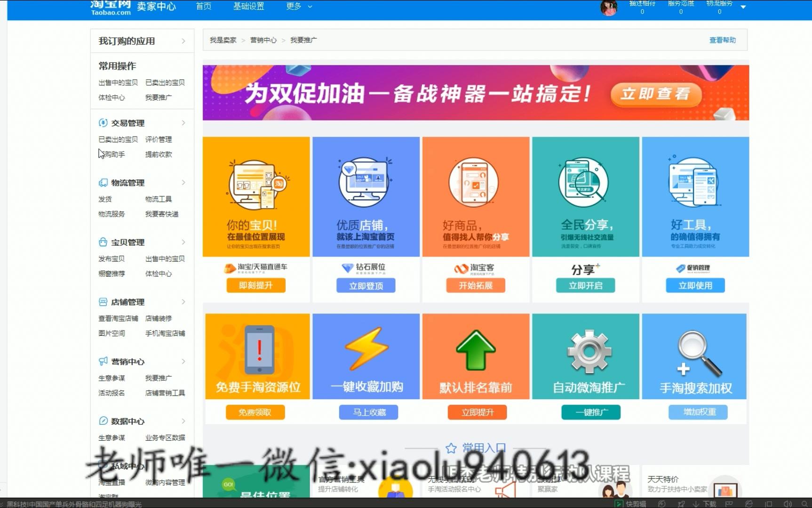Open the 更多 dropdown in top bar
812x508 pixels.
[299, 6]
